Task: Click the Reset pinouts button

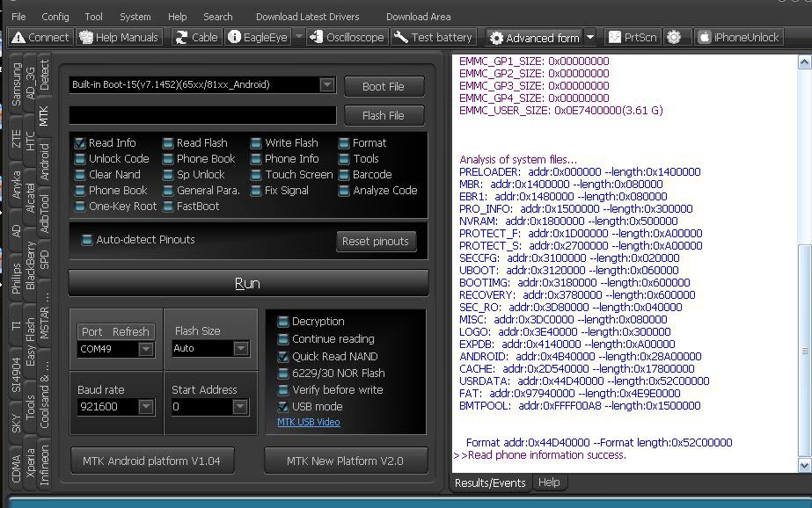Action: (x=376, y=241)
